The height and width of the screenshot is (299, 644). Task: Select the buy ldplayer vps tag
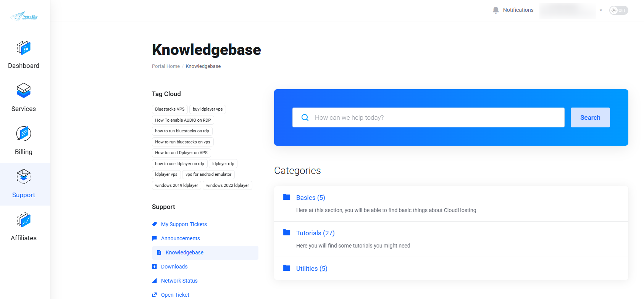(208, 109)
